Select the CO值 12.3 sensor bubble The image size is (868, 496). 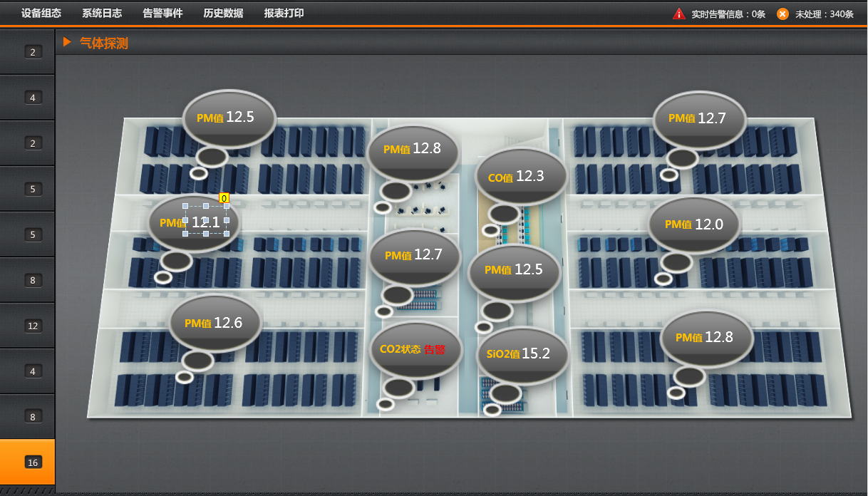(520, 176)
